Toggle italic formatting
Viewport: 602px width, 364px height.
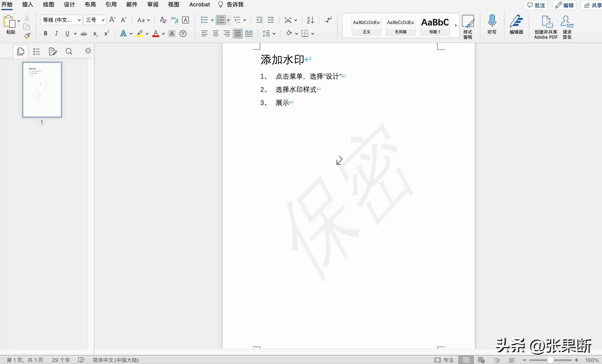(56, 33)
